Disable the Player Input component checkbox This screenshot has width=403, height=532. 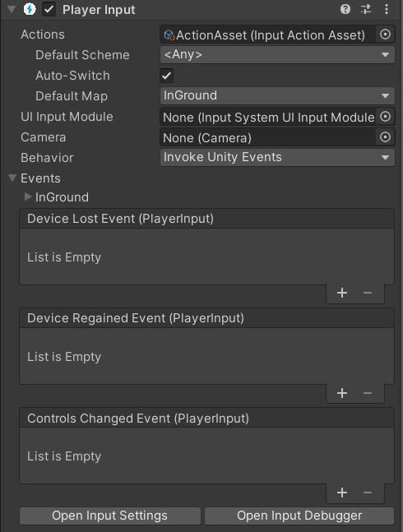coord(49,10)
